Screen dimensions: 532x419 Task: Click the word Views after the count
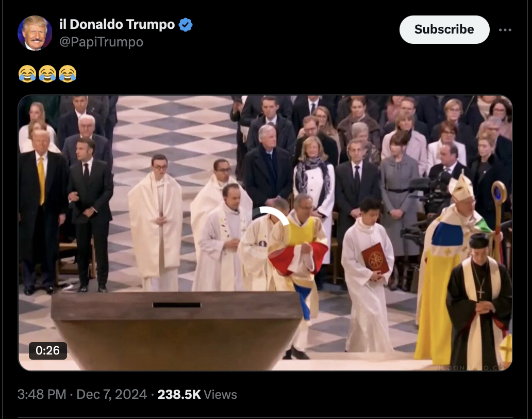(x=221, y=395)
